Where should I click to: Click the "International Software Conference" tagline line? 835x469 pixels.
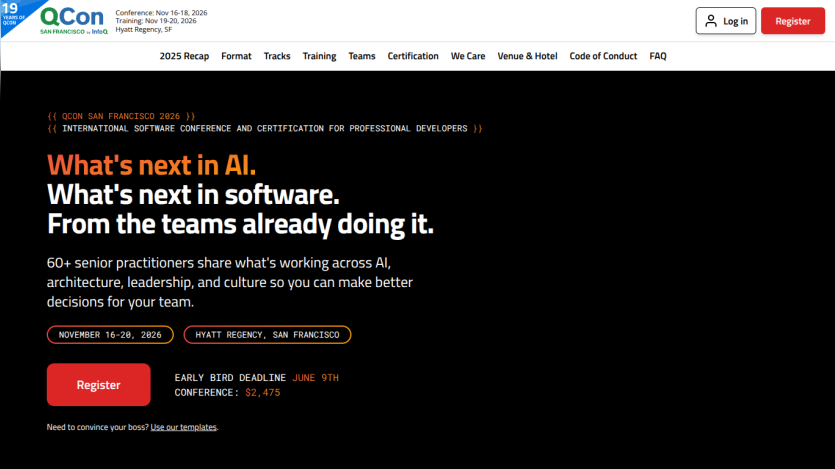[x=265, y=128]
